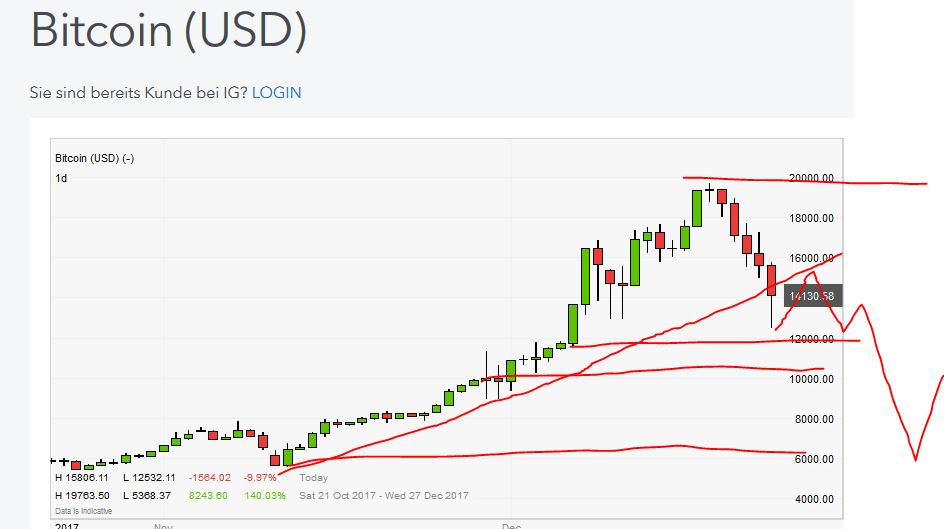Click the 4000.00 price axis label
Screen dimensions: 944x529
[x=813, y=499]
